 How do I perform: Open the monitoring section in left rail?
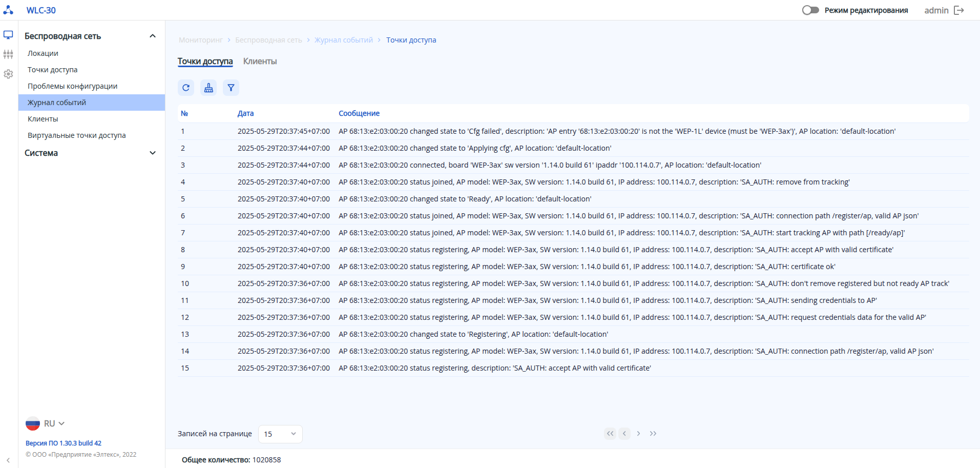8,35
